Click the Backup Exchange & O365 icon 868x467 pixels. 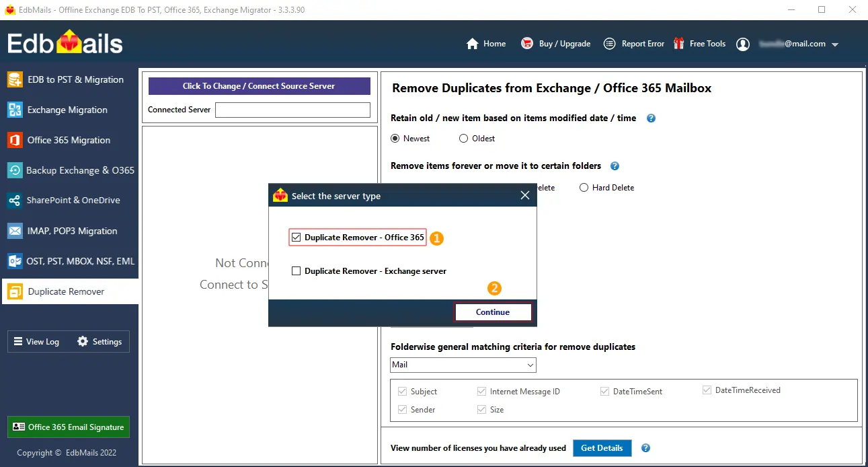pyautogui.click(x=15, y=170)
